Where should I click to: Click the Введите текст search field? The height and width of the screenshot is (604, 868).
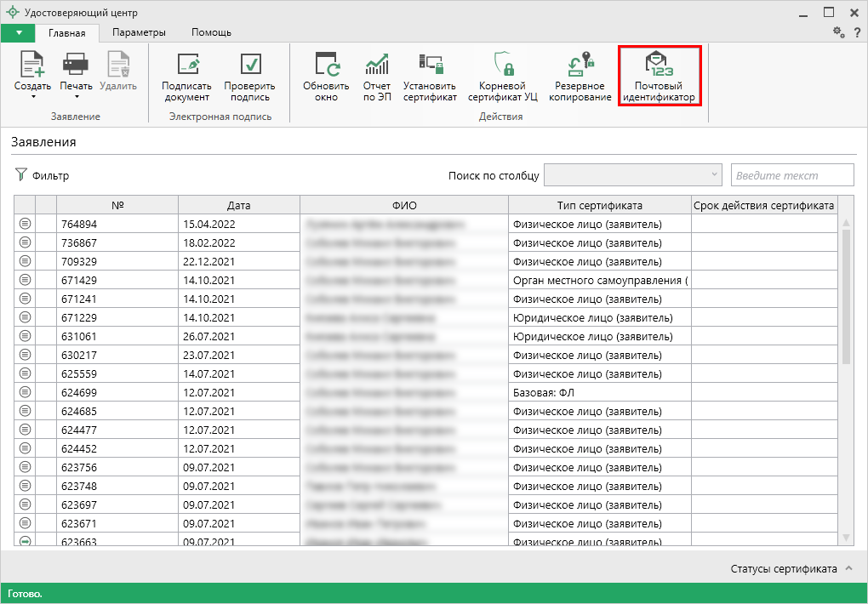(791, 175)
